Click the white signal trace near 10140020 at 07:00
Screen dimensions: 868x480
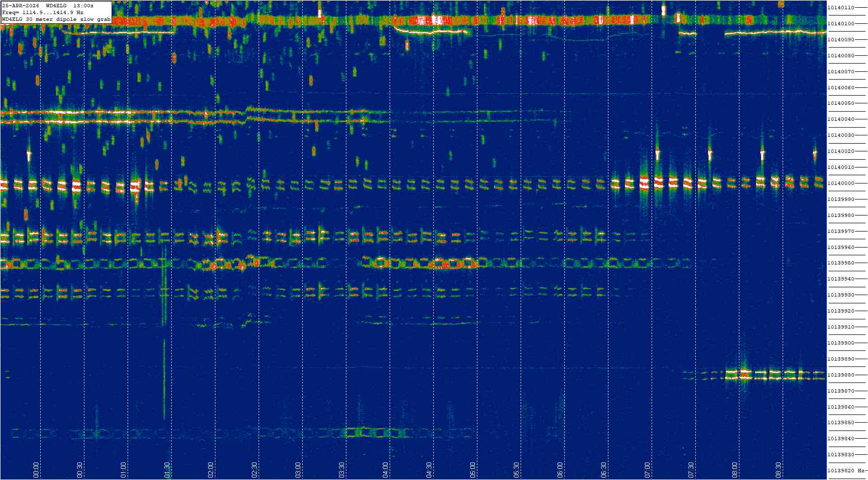coord(657,155)
